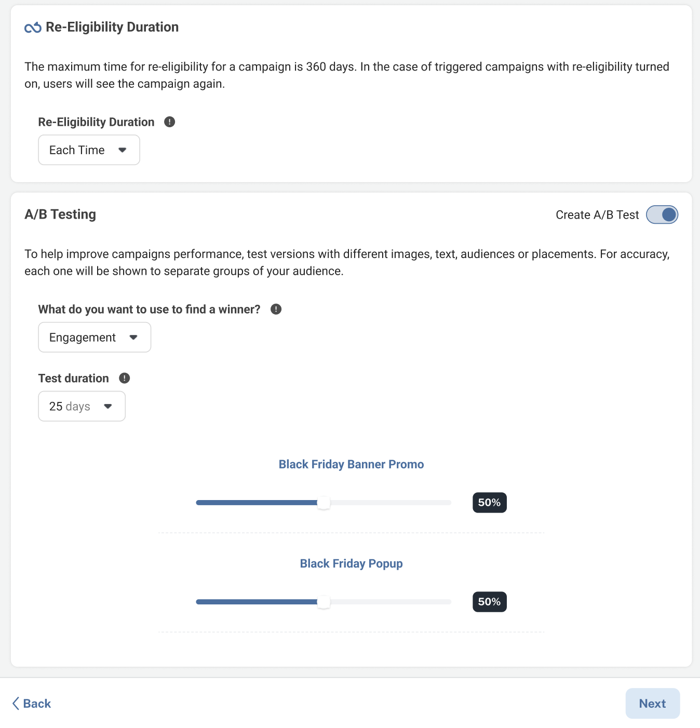Open the Engagement winner metric dropdown
Image resolution: width=700 pixels, height=728 pixels.
tap(95, 338)
